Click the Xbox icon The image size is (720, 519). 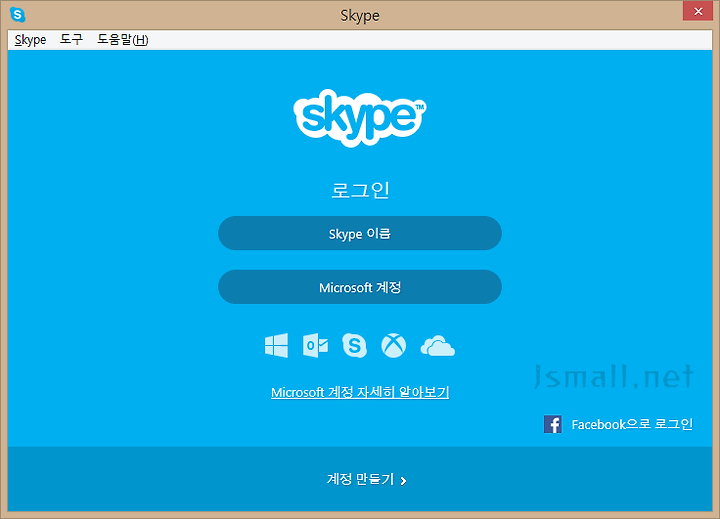394,345
